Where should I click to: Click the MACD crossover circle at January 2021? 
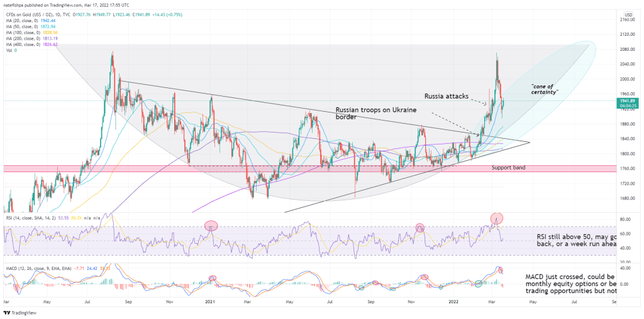click(212, 278)
